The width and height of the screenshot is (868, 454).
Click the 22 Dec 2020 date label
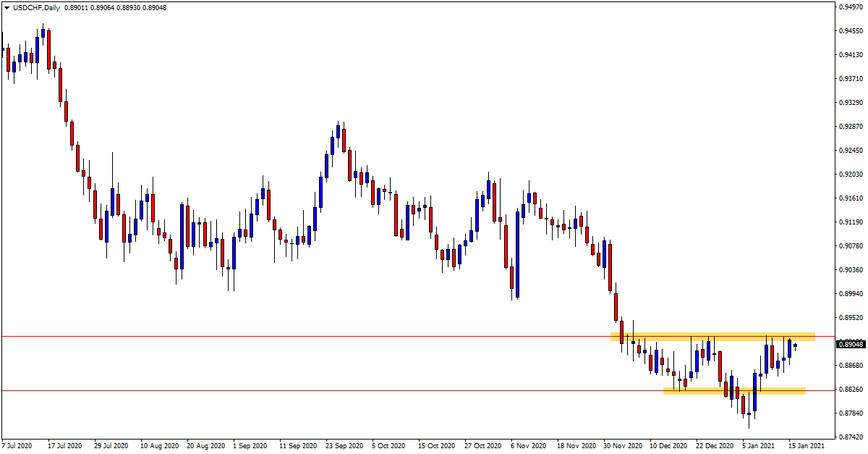click(x=715, y=447)
